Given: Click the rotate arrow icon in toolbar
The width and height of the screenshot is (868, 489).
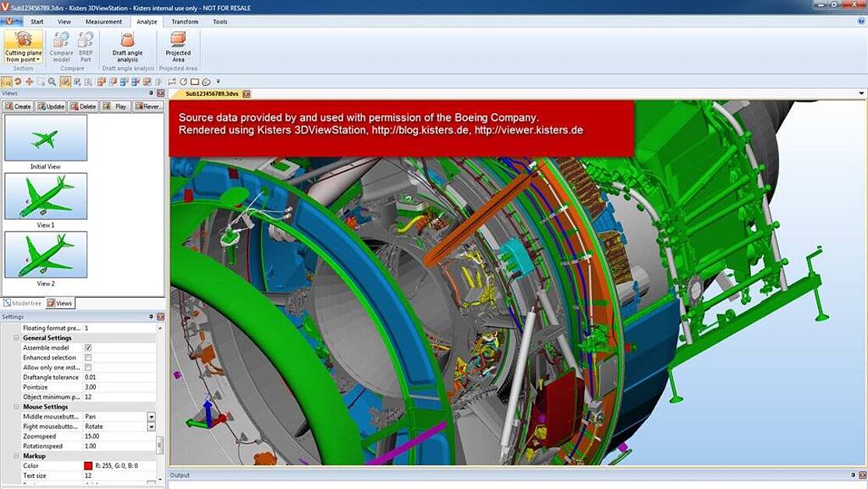Looking at the screenshot, I should coord(18,82).
